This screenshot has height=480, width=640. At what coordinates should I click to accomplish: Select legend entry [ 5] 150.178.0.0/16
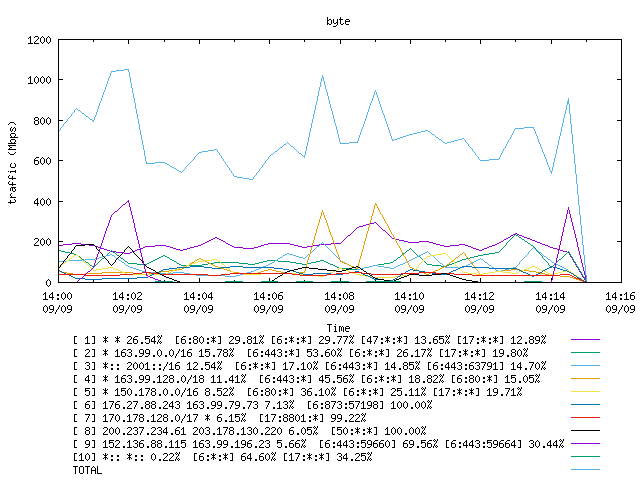point(298,392)
